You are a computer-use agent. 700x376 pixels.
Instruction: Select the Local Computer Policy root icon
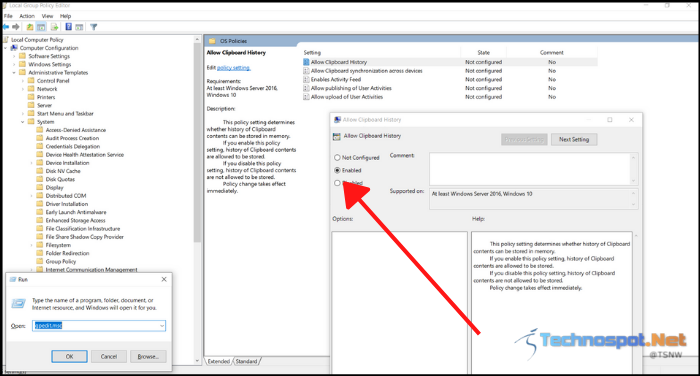click(6, 39)
